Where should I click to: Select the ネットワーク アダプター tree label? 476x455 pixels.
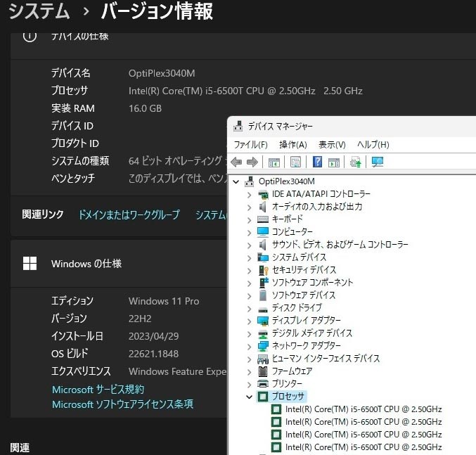point(307,346)
